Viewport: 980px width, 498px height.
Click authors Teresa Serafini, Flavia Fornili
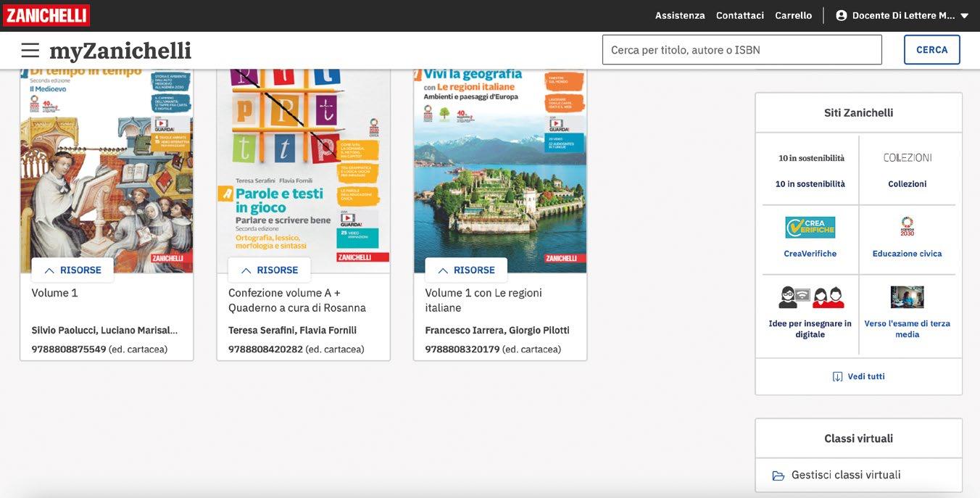pyautogui.click(x=292, y=331)
